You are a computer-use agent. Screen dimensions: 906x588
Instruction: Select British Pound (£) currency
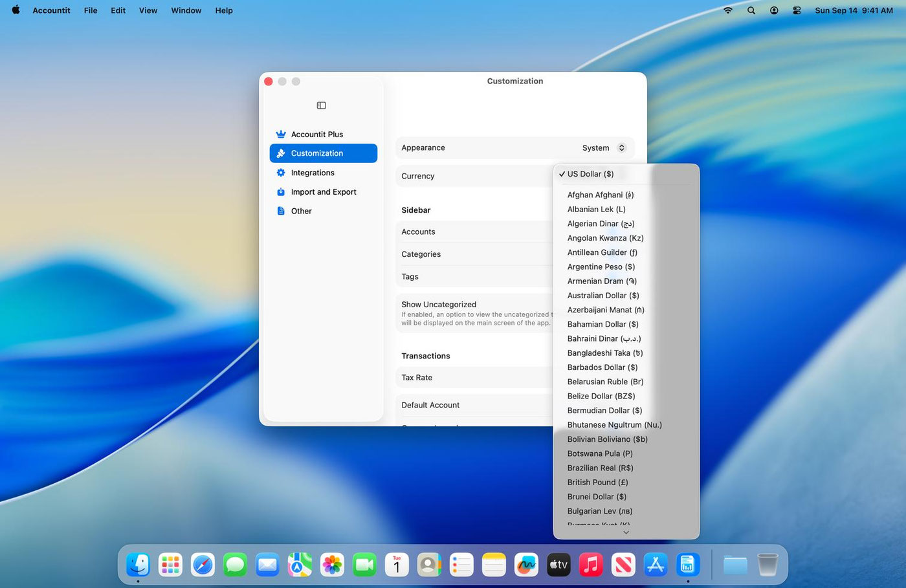597,483
